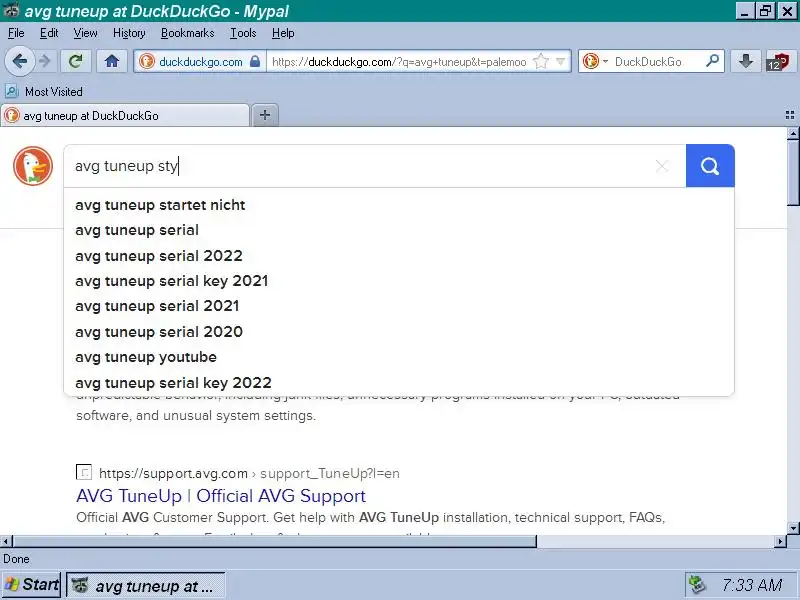
Task: Click the DuckDuckGo duck logo on the page
Action: [x=33, y=166]
